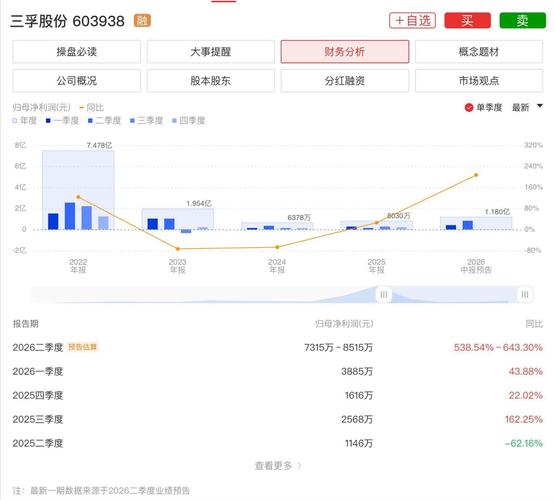Select the 财务分析 tab

[x=345, y=52]
